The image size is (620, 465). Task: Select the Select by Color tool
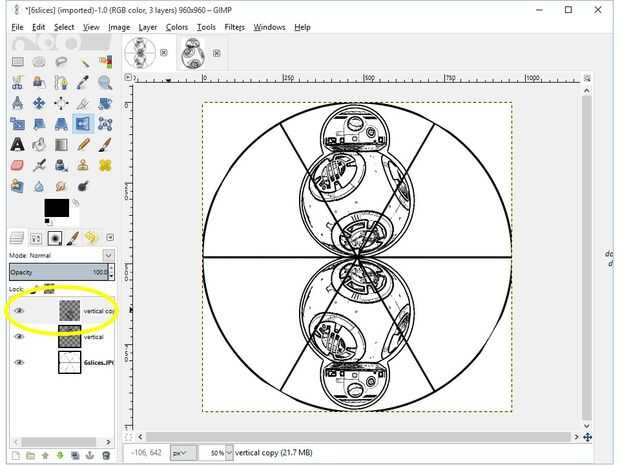pos(105,62)
